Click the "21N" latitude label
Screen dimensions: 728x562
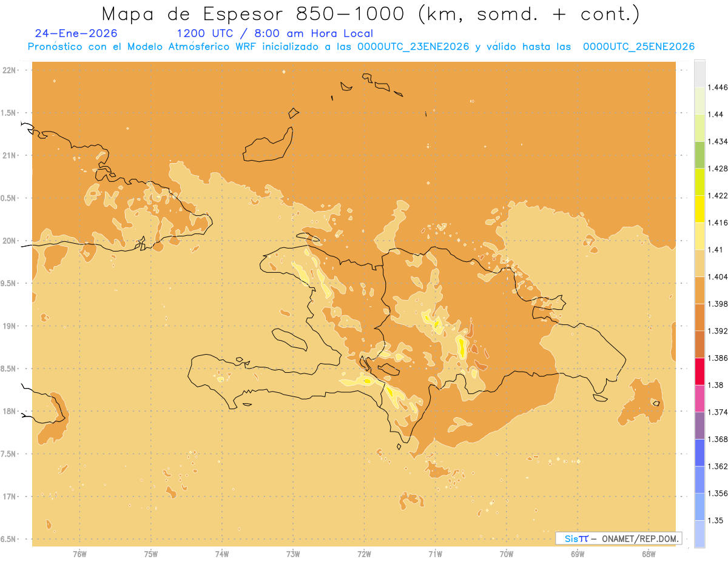(x=10, y=155)
